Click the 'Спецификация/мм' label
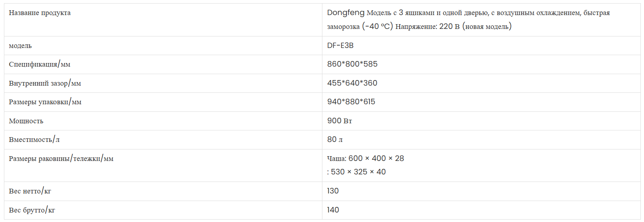Viewport: 644px width, 222px height. (x=40, y=64)
